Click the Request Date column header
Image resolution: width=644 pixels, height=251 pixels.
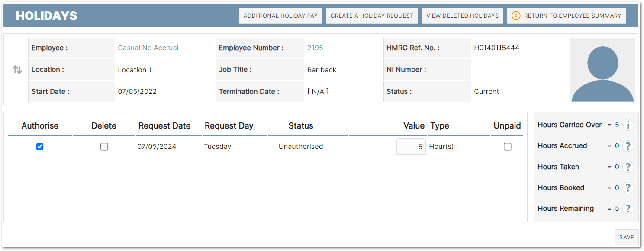(164, 126)
